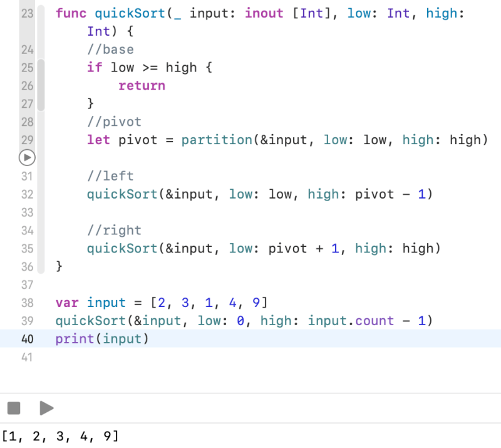Select line number 23 in the gutter
This screenshot has height=448, width=501.
point(27,13)
